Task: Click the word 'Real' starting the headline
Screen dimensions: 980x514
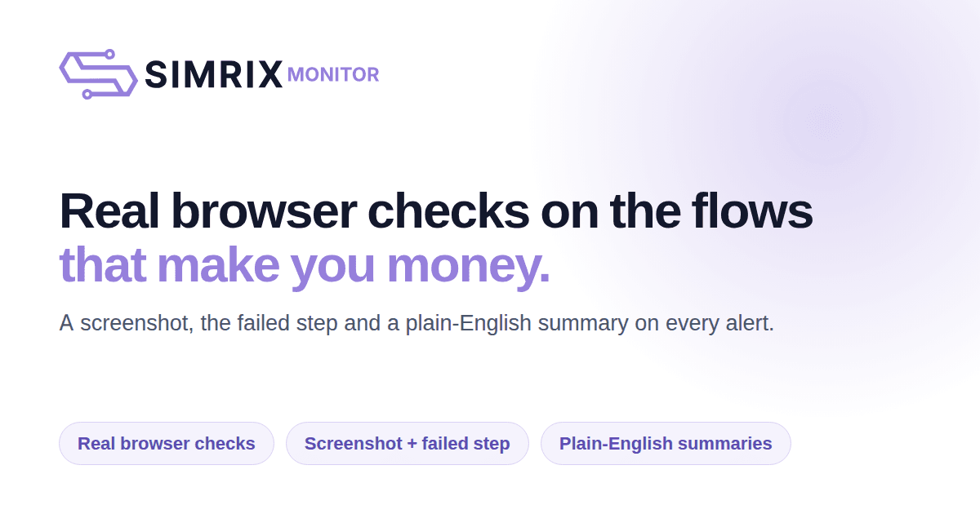Action: (x=110, y=211)
